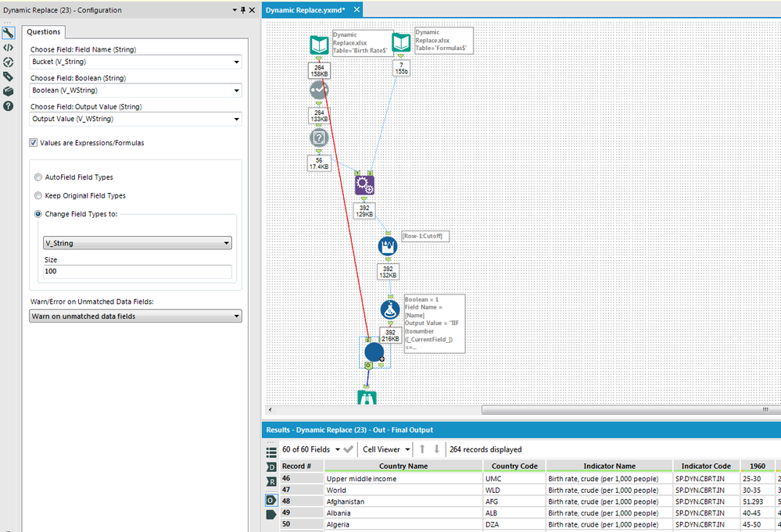Screen dimensions: 781x532
Task: Open the Configuration wrench icon in sidebar
Action: (8, 33)
